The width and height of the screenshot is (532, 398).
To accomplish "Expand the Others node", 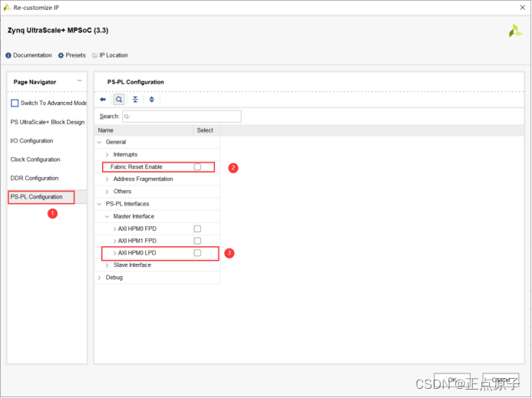I will pos(107,192).
